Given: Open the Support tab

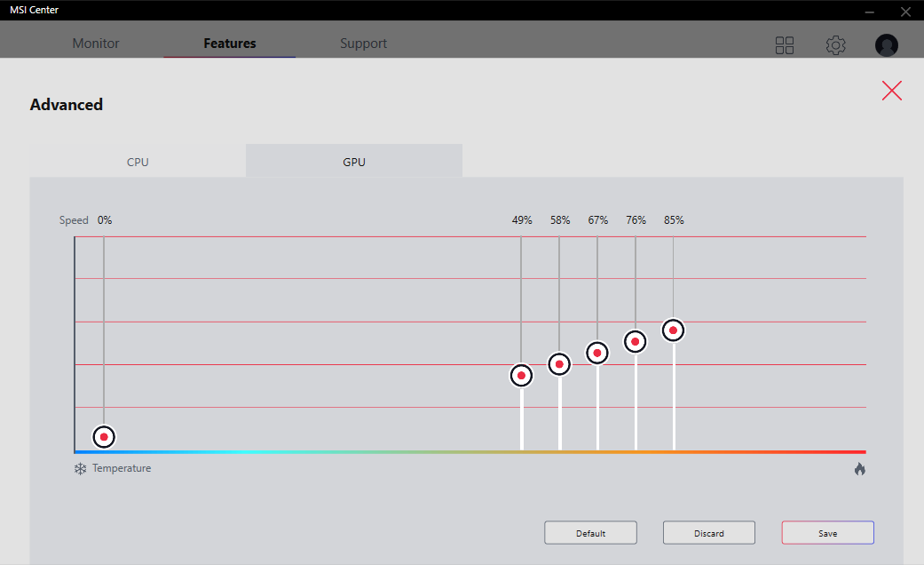Looking at the screenshot, I should click(363, 44).
